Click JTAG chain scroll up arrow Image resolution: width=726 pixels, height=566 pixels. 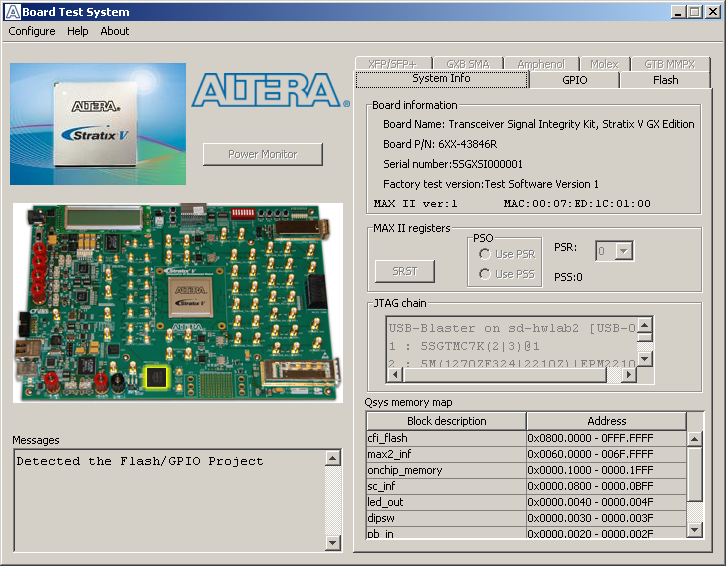click(645, 325)
